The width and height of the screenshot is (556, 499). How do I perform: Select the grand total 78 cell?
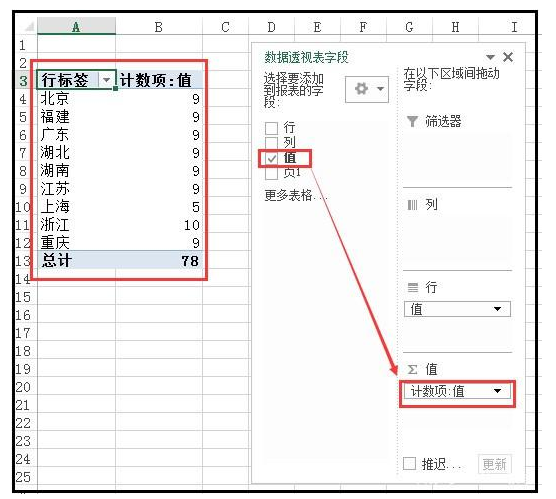click(x=159, y=261)
